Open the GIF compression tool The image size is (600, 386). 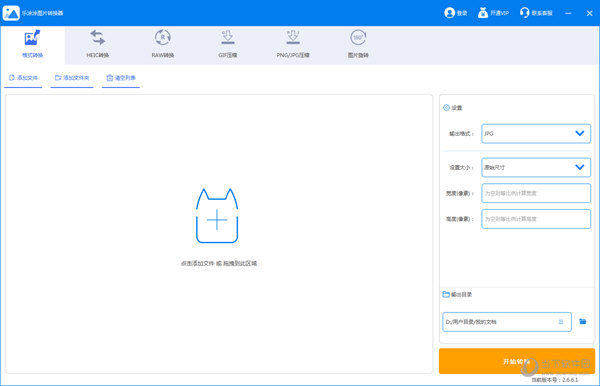[x=228, y=44]
